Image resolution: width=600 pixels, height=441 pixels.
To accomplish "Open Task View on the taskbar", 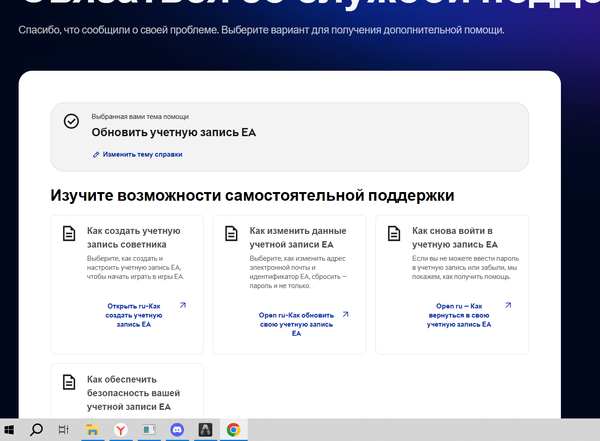I will [64, 430].
